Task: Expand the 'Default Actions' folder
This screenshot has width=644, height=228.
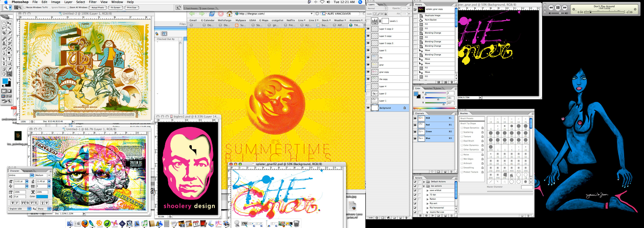Action: point(424,182)
